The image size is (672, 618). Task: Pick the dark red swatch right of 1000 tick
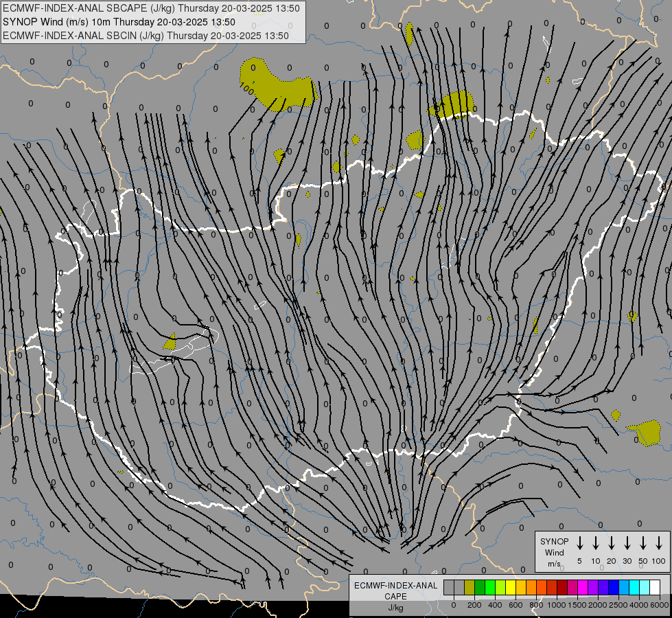(562, 587)
